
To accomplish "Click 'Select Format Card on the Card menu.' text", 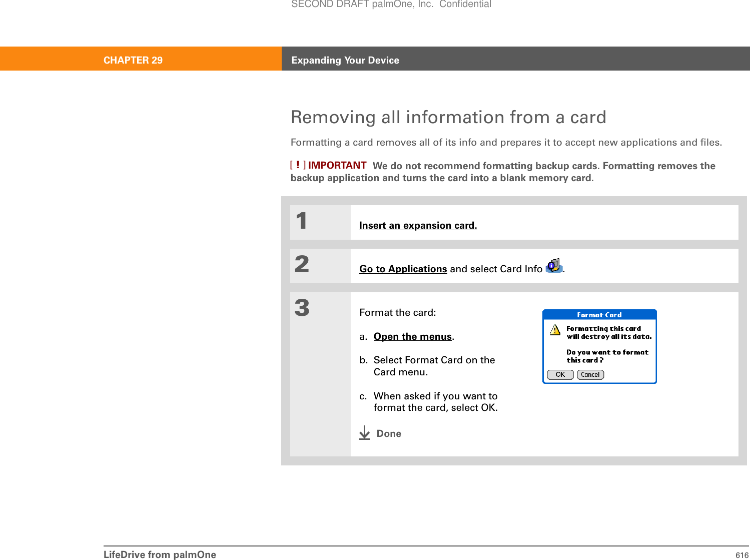I will (x=434, y=366).
